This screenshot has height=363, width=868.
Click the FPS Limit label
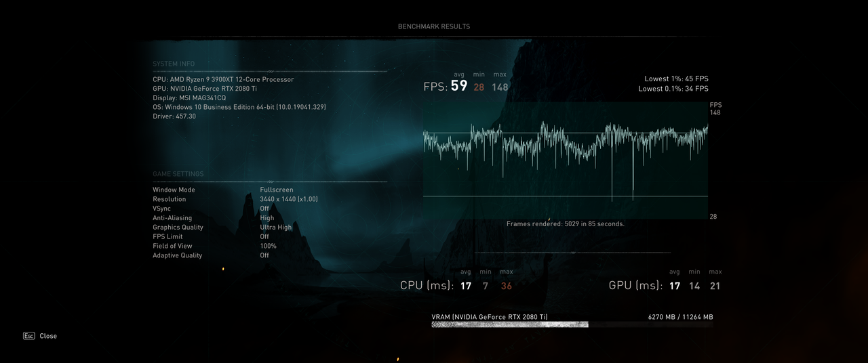pos(167,236)
